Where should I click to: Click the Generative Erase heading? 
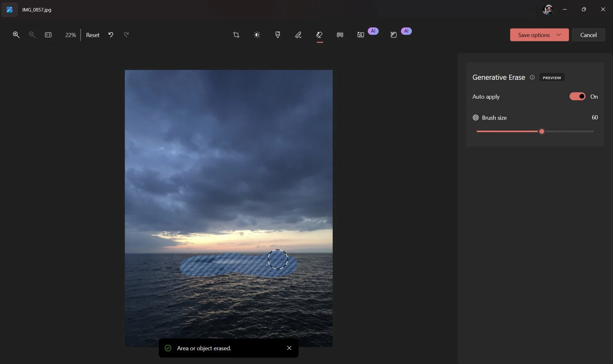(x=499, y=77)
